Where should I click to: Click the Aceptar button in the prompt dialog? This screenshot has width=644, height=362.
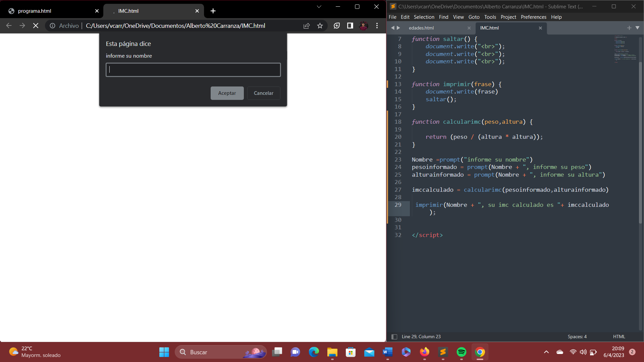pos(227,93)
